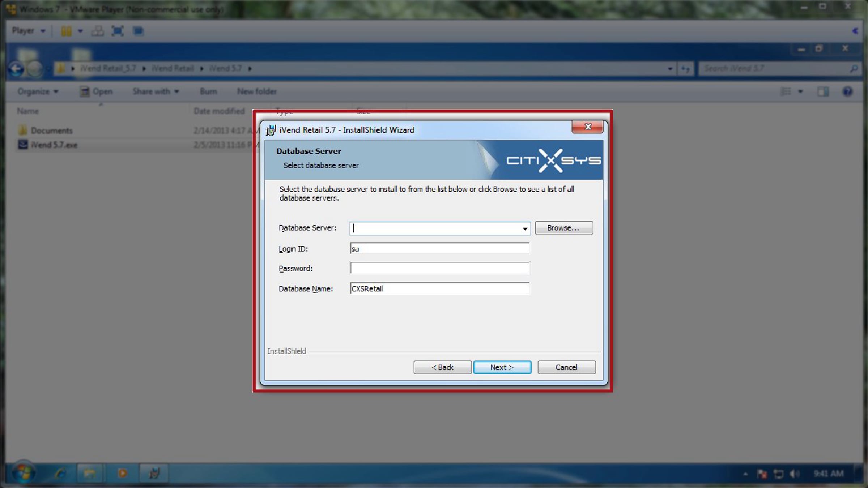Click the send Ctrl+Alt+Del icon
This screenshot has height=488, width=868.
click(97, 31)
